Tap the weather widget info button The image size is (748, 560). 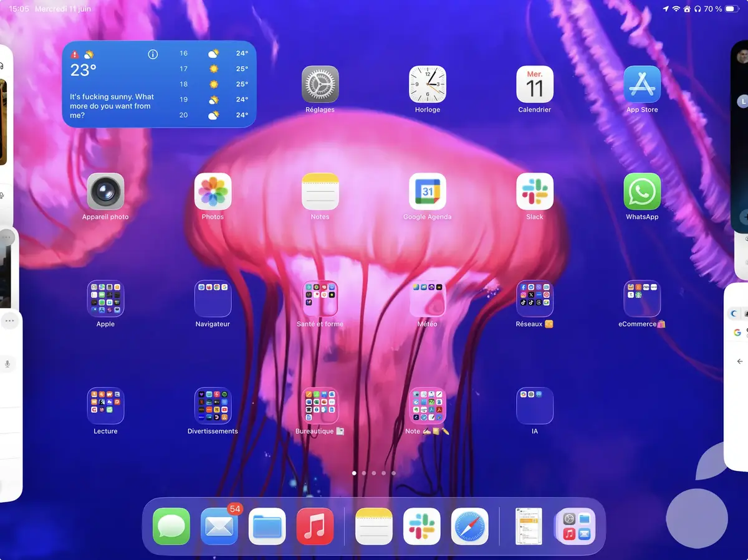coord(153,55)
